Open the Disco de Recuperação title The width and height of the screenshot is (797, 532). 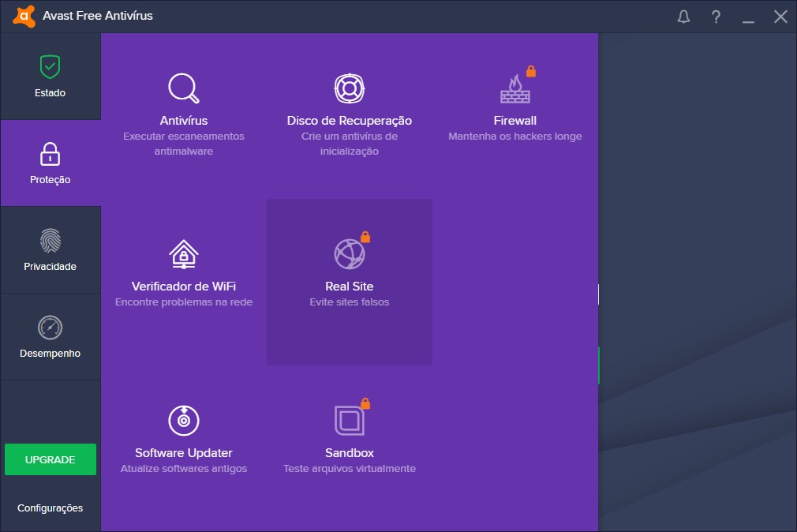[x=350, y=121]
